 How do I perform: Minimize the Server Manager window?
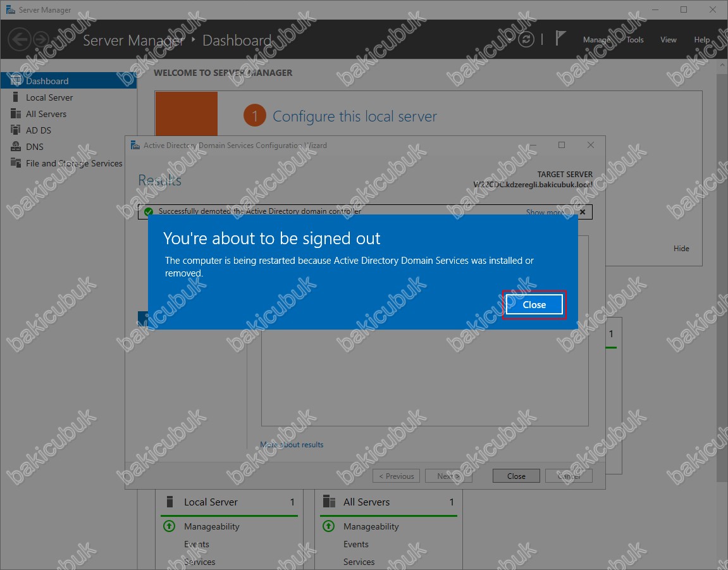coord(655,9)
